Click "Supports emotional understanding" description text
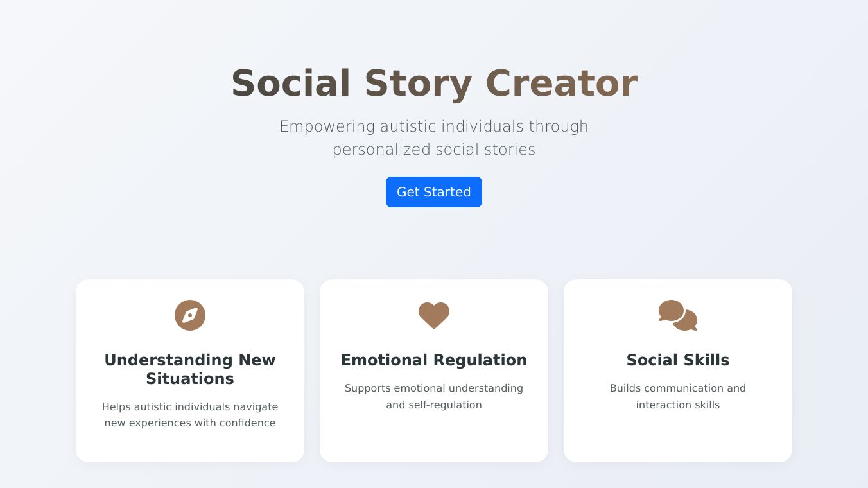Viewport: 868px width, 488px height. (434, 388)
